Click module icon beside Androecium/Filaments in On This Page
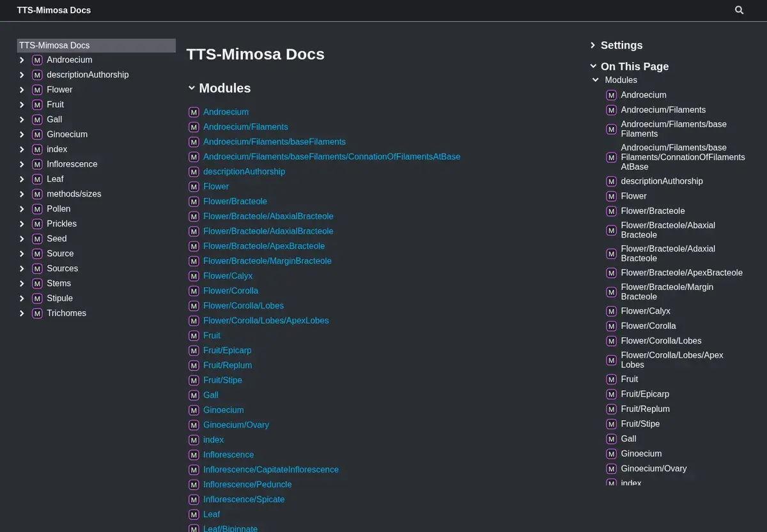The width and height of the screenshot is (767, 532). 611,110
